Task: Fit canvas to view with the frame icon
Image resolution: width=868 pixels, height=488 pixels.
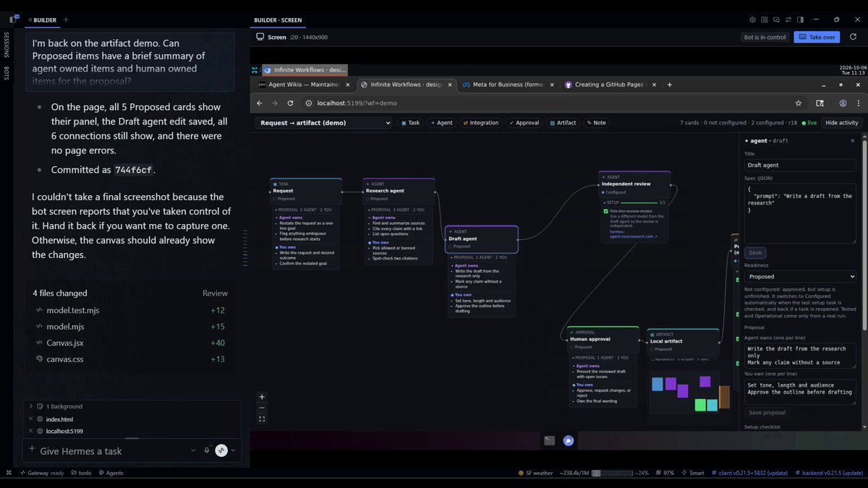Action: click(262, 419)
